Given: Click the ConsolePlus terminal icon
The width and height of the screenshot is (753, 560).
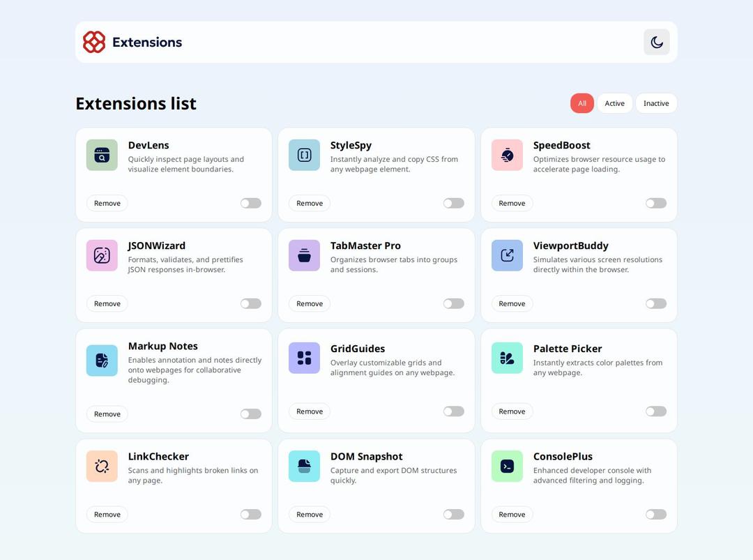Looking at the screenshot, I should [507, 466].
